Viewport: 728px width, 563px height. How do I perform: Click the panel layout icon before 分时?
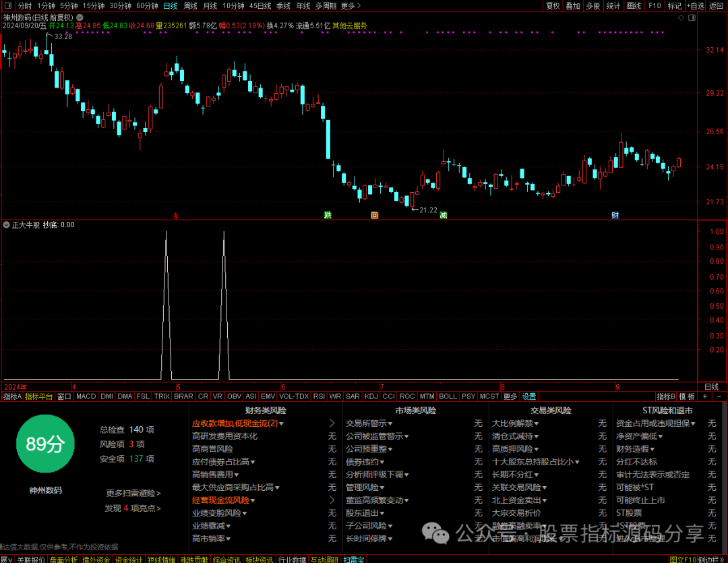click(8, 5)
